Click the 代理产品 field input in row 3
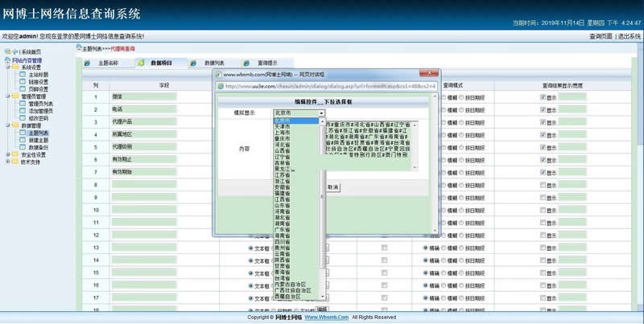The image size is (644, 324). (x=144, y=122)
